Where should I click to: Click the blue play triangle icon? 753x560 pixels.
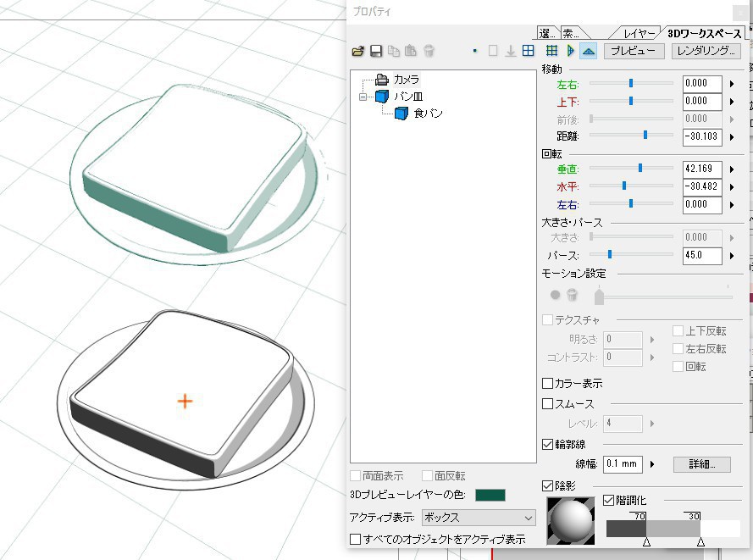(x=569, y=50)
